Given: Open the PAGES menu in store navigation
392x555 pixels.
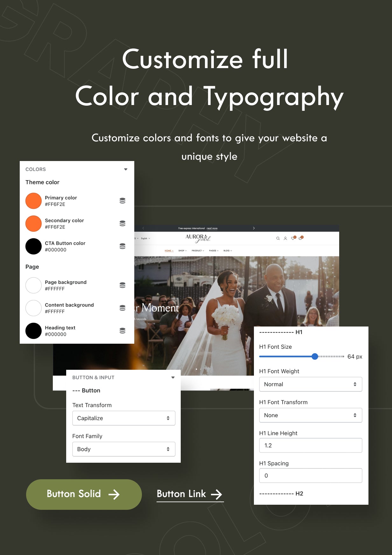Looking at the screenshot, I should coord(214,251).
